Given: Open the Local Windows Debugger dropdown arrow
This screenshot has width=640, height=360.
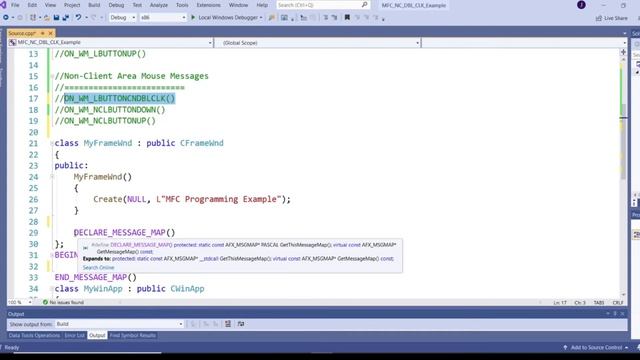Looking at the screenshot, I should (x=261, y=18).
